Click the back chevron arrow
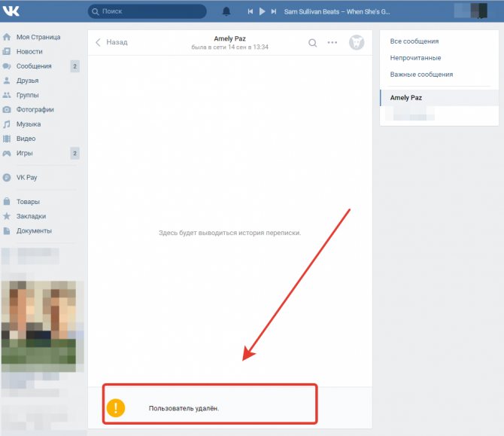 click(99, 42)
